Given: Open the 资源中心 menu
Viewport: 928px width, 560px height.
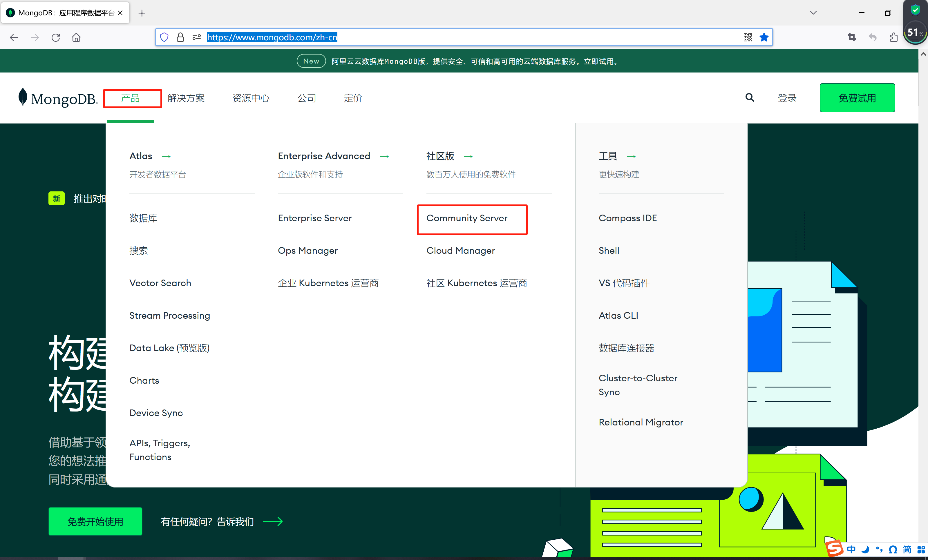Looking at the screenshot, I should pyautogui.click(x=251, y=98).
